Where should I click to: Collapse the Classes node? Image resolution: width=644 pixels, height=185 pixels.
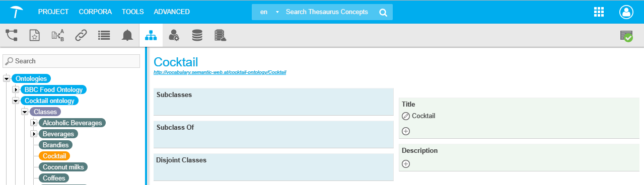[24, 112]
